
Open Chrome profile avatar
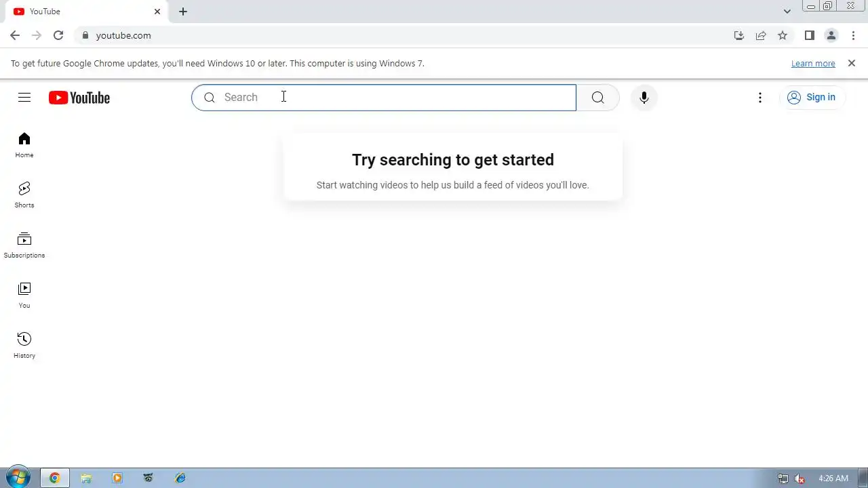[831, 35]
